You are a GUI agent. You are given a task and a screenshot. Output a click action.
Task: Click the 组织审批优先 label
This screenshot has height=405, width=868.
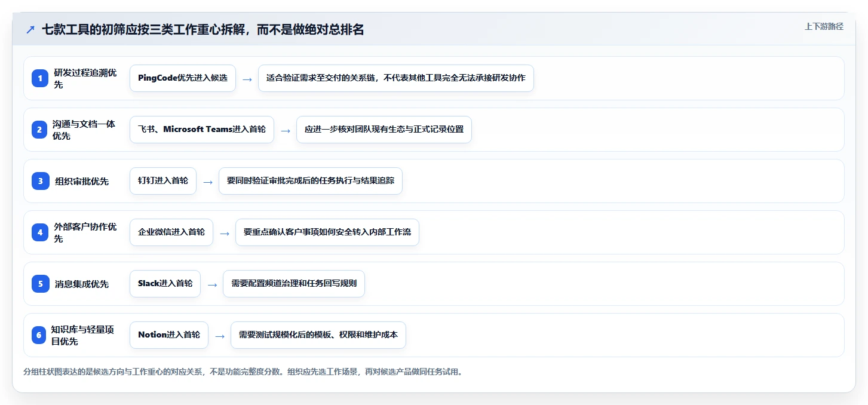click(x=82, y=181)
